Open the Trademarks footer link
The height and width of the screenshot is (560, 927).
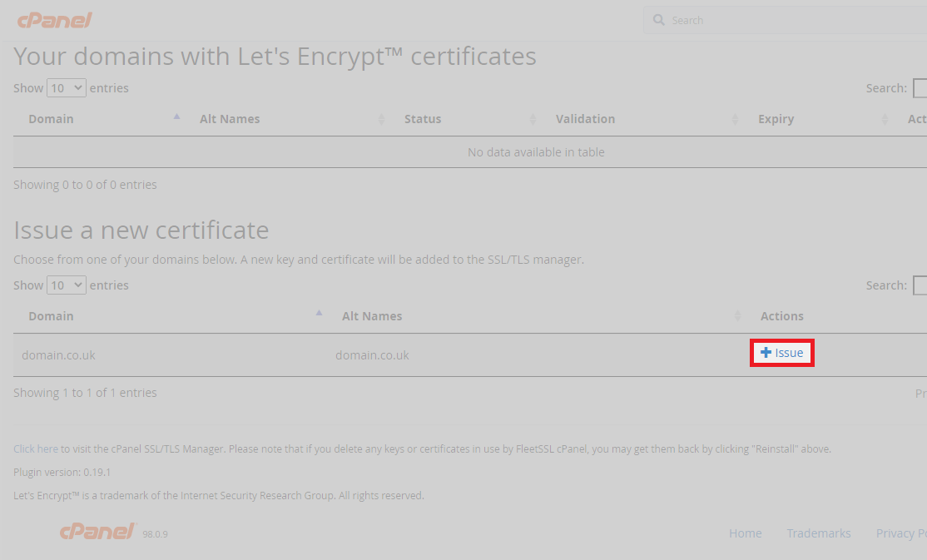pos(819,533)
